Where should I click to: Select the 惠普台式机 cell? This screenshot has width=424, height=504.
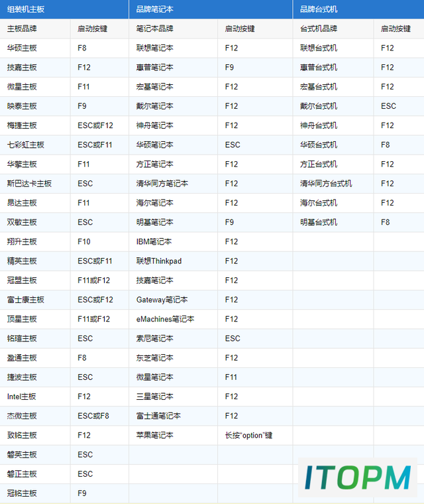click(333, 68)
